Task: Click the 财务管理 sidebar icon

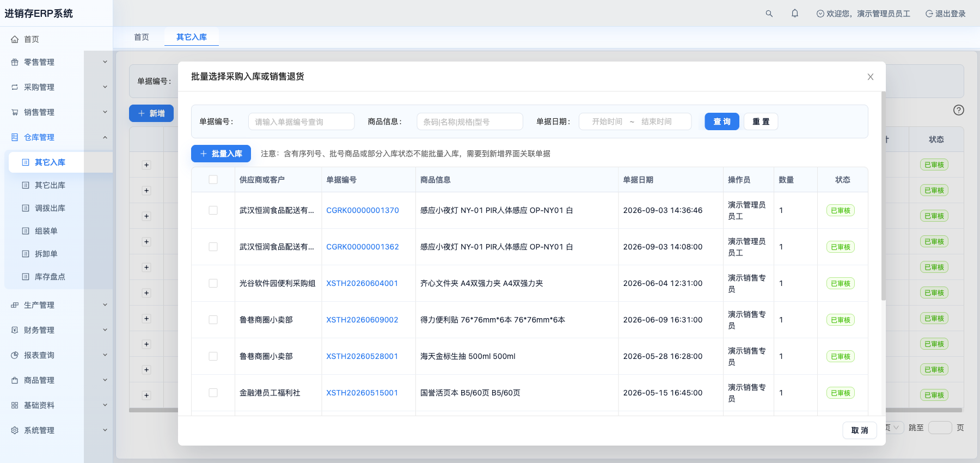Action: pyautogui.click(x=15, y=330)
